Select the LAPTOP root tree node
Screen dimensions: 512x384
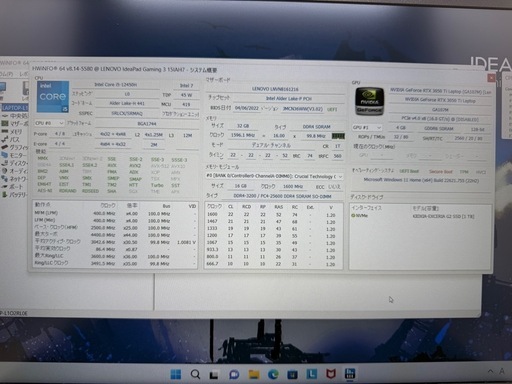pos(15,108)
